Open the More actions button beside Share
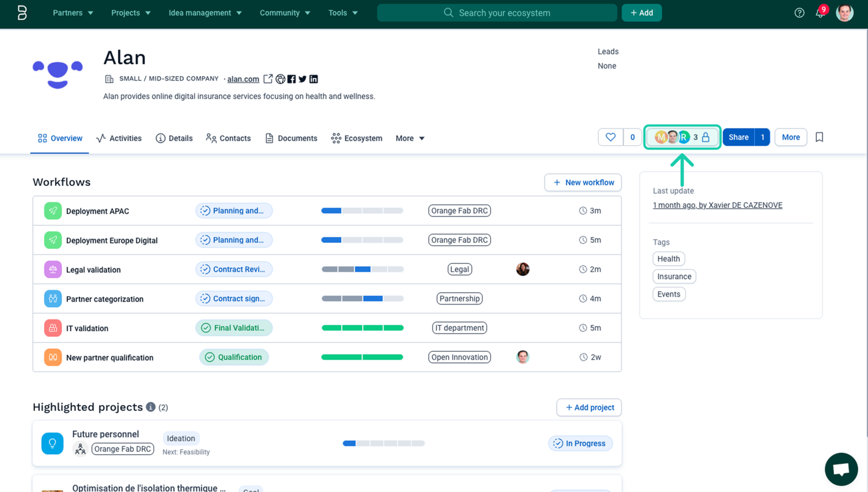The height and width of the screenshot is (492, 868). tap(790, 137)
